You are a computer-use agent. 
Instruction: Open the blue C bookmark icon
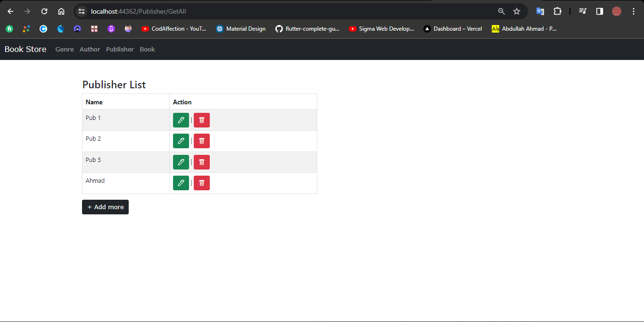[x=43, y=29]
